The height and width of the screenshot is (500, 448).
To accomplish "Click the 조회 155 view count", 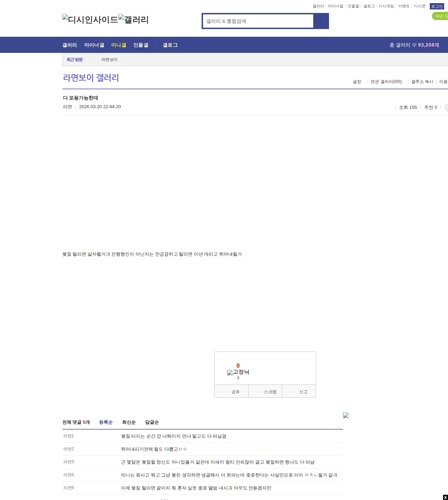I will [408, 107].
